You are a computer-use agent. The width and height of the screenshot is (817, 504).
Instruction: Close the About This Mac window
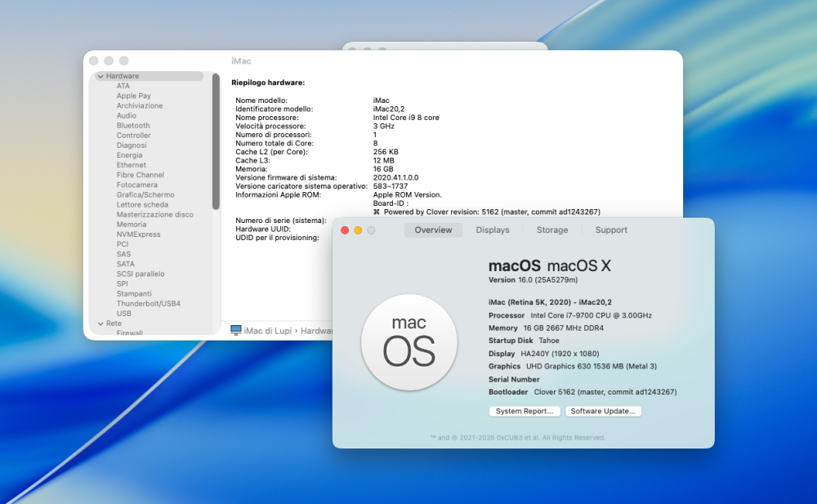pyautogui.click(x=345, y=230)
